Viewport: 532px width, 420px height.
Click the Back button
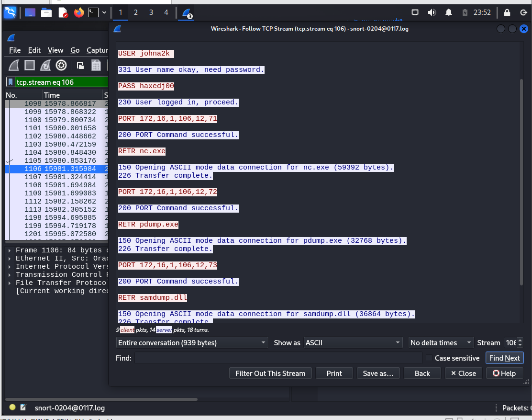pos(422,374)
